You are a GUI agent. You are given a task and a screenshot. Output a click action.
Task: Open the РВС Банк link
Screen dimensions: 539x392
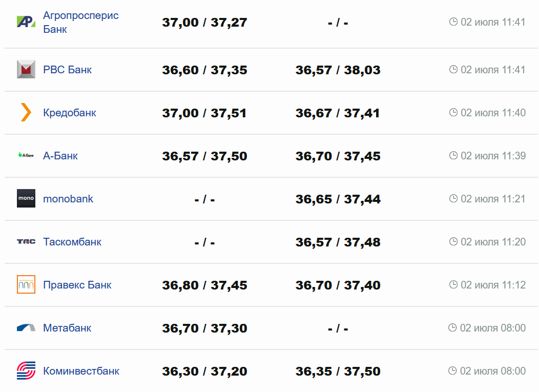point(67,70)
